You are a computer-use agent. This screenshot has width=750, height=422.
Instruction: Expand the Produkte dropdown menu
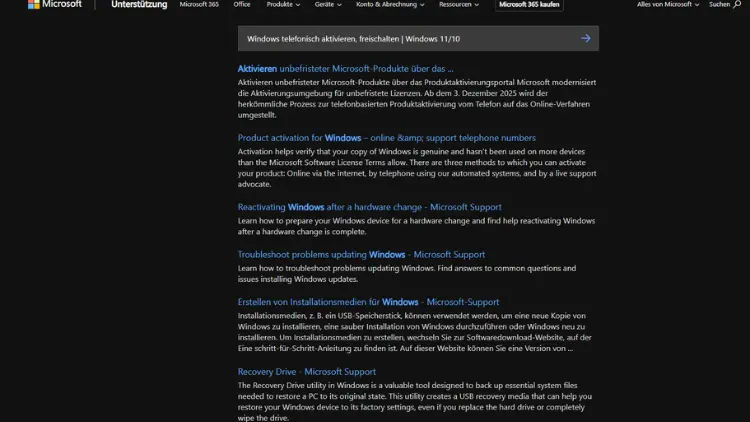click(283, 4)
